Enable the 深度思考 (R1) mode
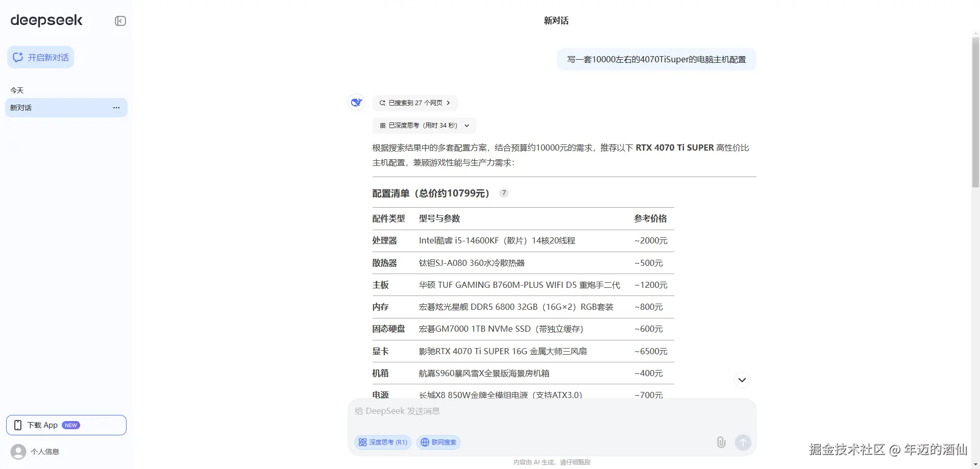The width and height of the screenshot is (980, 469). pos(382,442)
